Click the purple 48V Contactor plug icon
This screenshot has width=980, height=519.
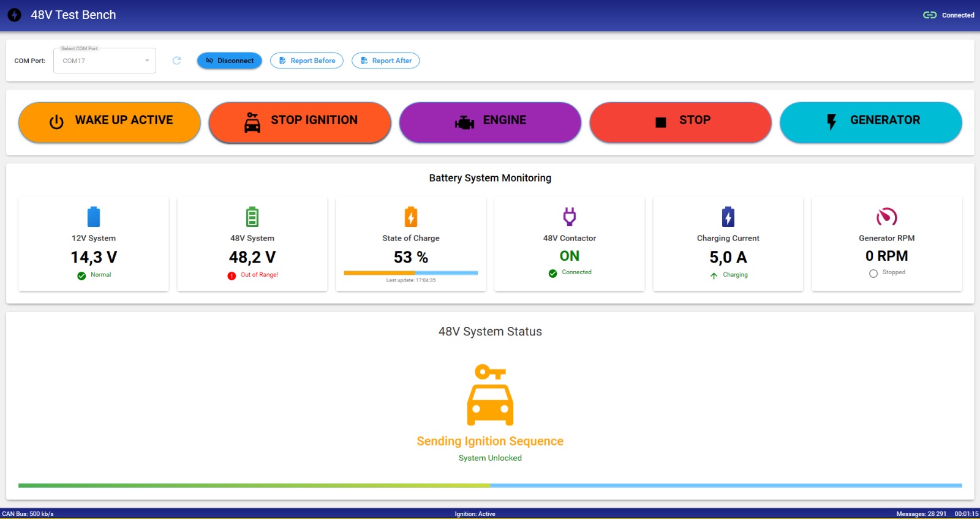[x=570, y=217]
